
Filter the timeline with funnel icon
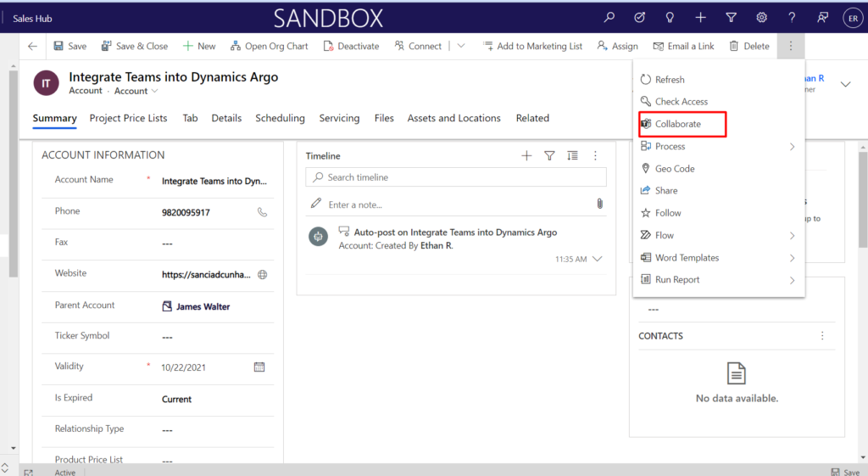(x=549, y=156)
